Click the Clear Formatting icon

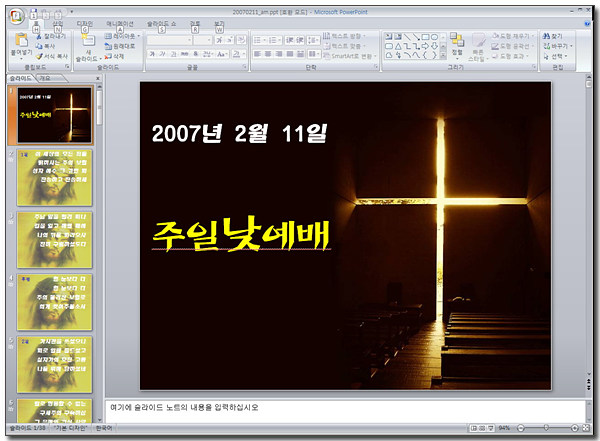click(x=241, y=40)
